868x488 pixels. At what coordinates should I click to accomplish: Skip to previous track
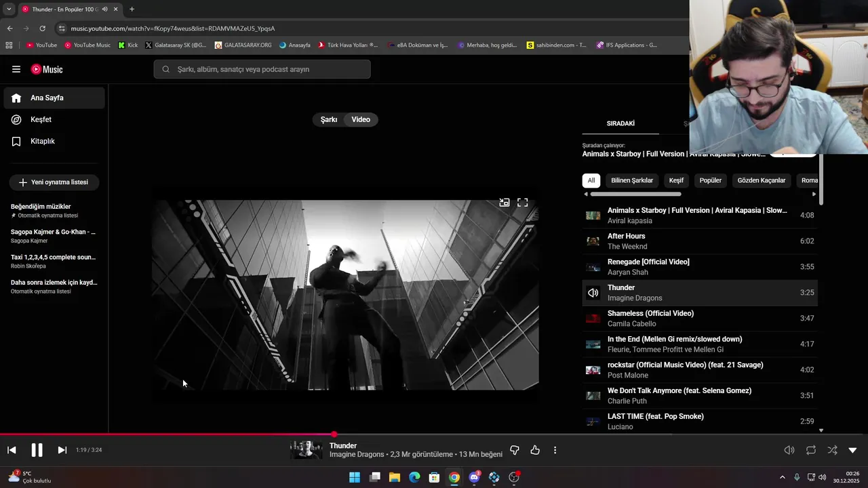click(x=12, y=450)
